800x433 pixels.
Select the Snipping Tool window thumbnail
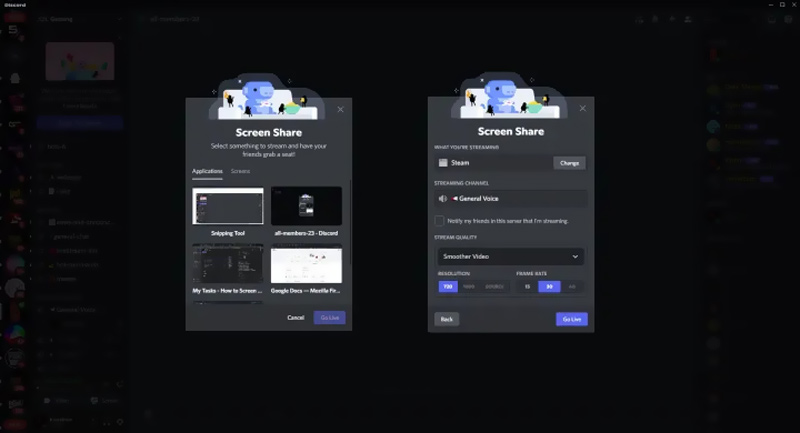click(x=228, y=206)
